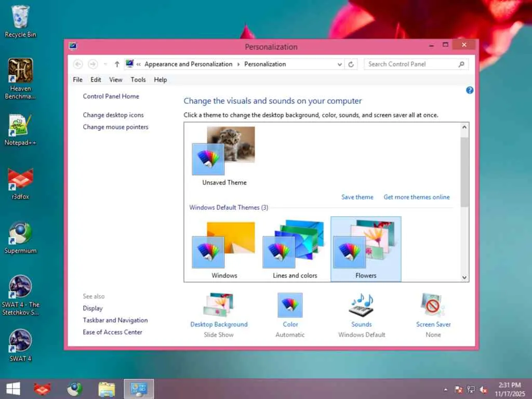Viewport: 532px width, 399px height.
Task: Select the Recycle Bin desktop icon
Action: [x=20, y=22]
